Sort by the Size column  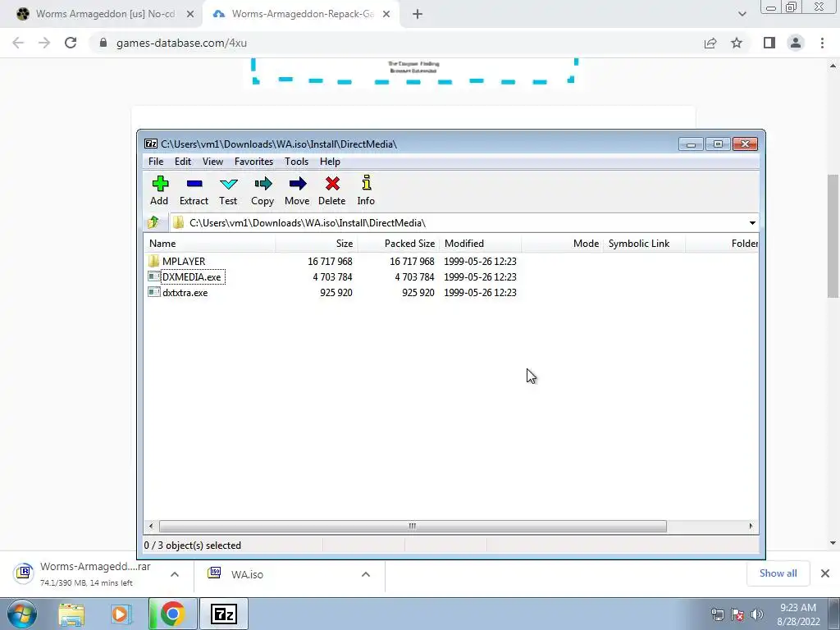316,243
